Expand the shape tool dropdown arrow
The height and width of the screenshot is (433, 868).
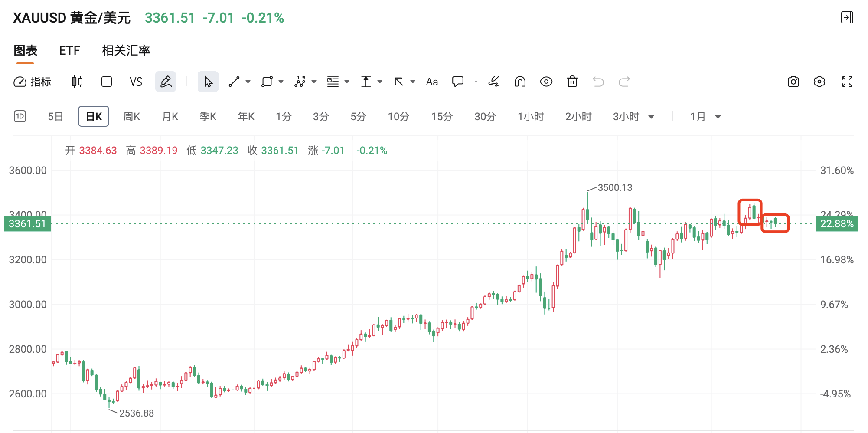281,82
